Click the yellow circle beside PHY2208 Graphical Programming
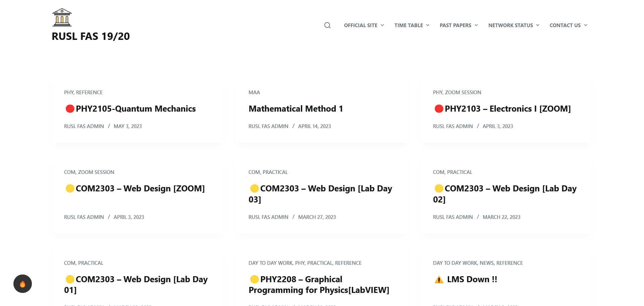Screen dimensions: 644x306 click(x=254, y=279)
